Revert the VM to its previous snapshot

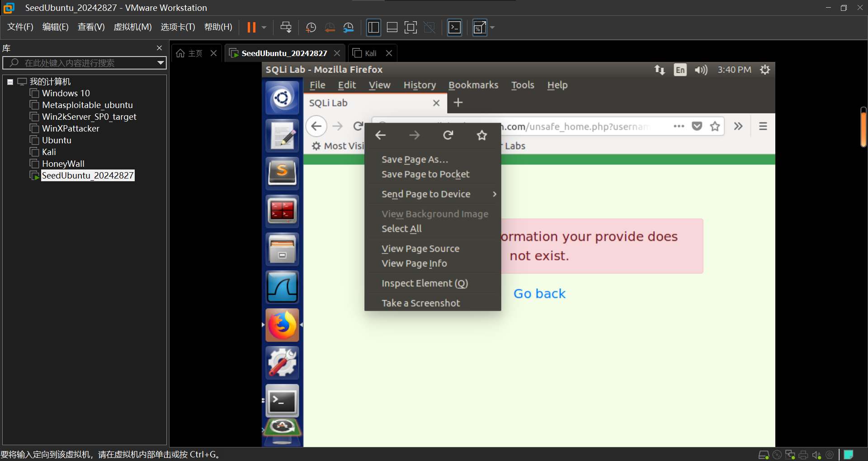tap(330, 28)
